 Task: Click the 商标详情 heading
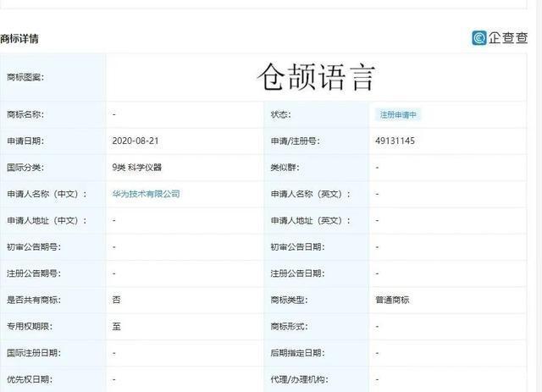pos(19,38)
